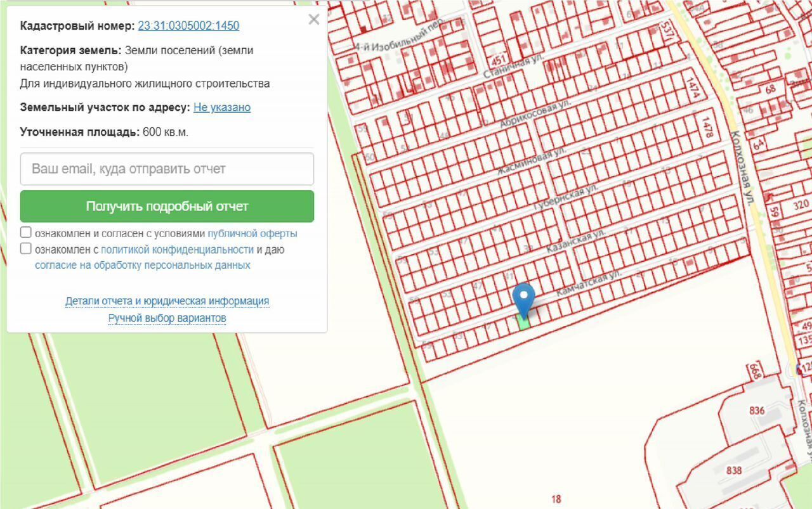Click the 'Жасминовая ул.' street label
The width and height of the screenshot is (812, 509).
coord(531,163)
